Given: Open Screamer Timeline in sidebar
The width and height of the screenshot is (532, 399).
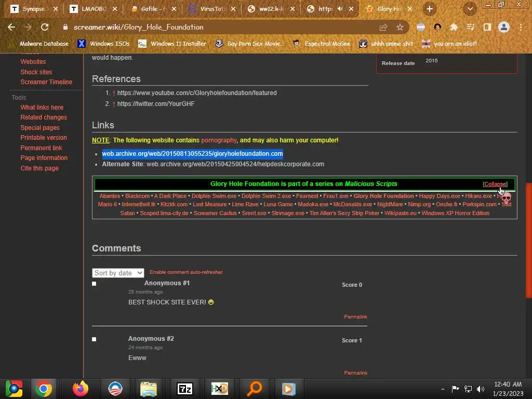Looking at the screenshot, I should (x=46, y=82).
